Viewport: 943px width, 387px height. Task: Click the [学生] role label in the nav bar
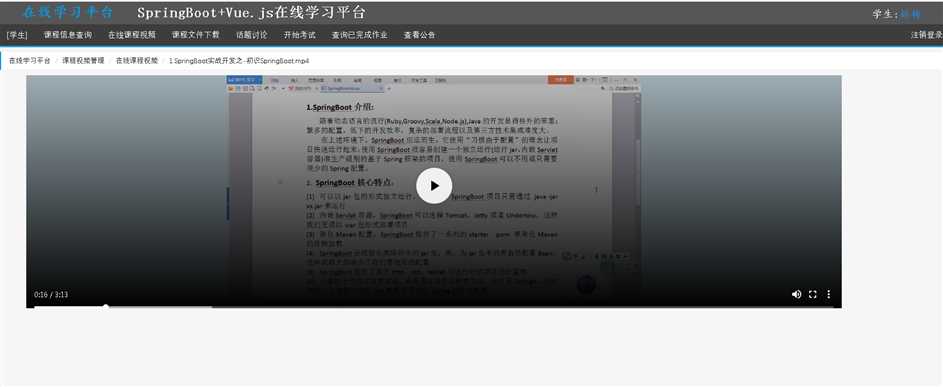(17, 35)
